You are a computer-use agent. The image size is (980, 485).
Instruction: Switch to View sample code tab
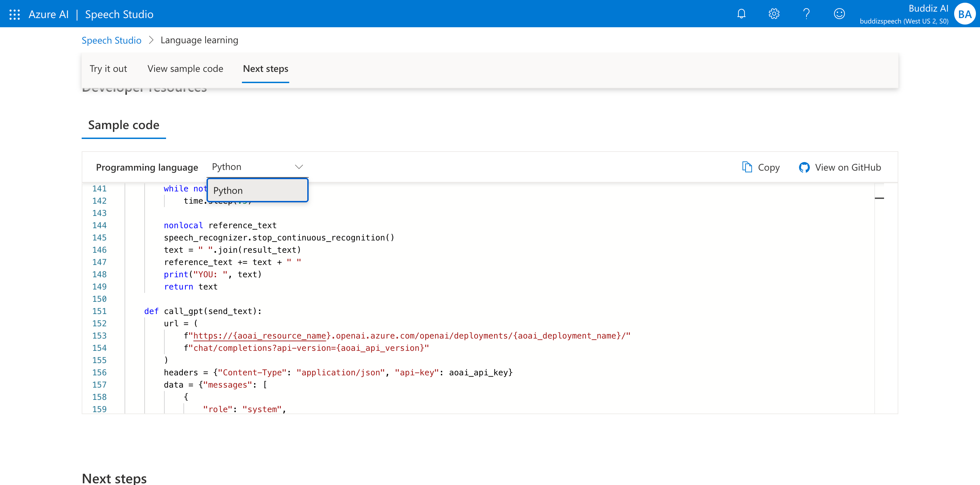(x=185, y=69)
